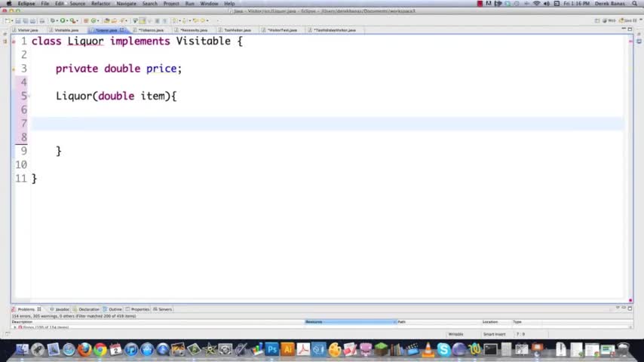This screenshot has height=362, width=644.
Task: Open the File menu
Action: (45, 3)
